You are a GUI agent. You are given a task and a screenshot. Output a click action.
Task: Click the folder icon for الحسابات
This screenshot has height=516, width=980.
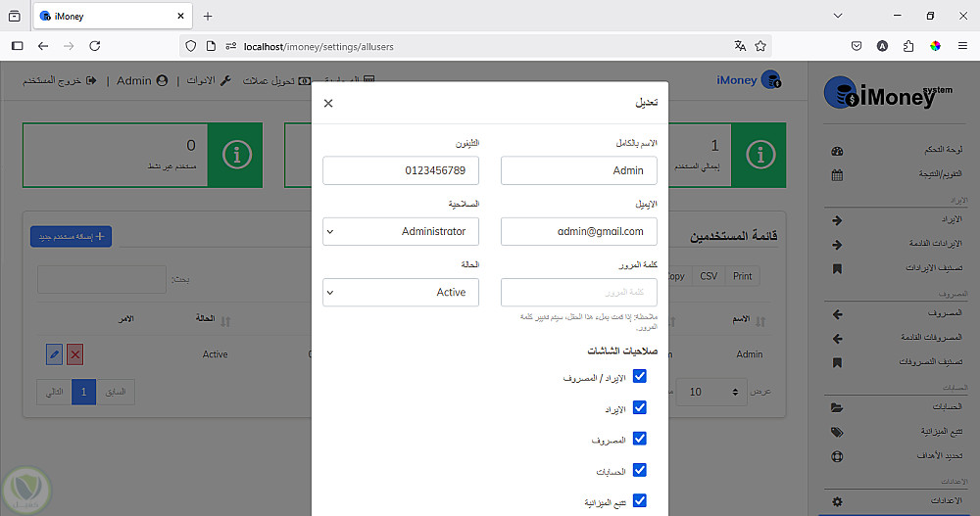point(838,408)
